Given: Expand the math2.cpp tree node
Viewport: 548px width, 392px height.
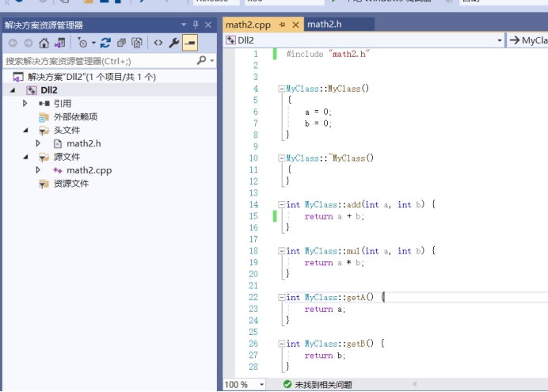Looking at the screenshot, I should click(38, 170).
